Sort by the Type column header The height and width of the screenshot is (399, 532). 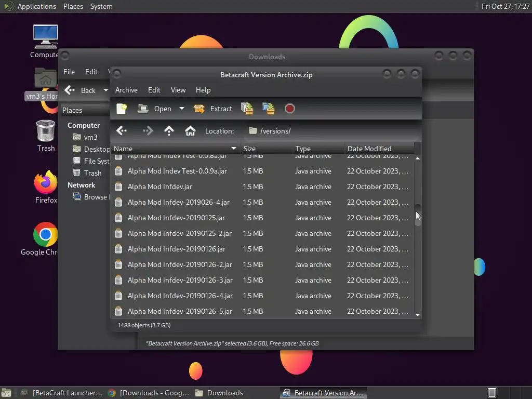click(318, 149)
